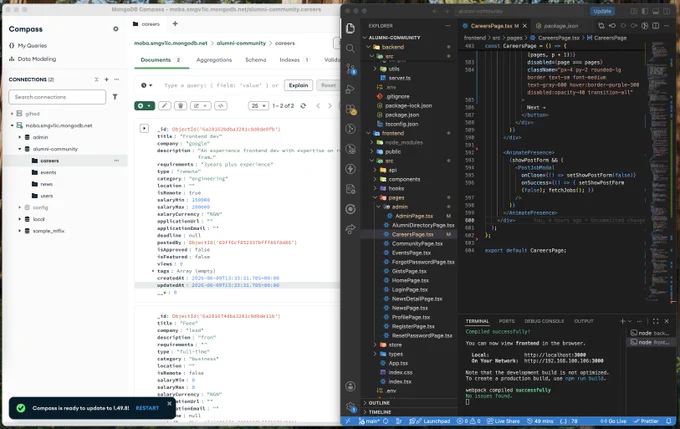Open careers collection options ellipsis

(x=116, y=160)
